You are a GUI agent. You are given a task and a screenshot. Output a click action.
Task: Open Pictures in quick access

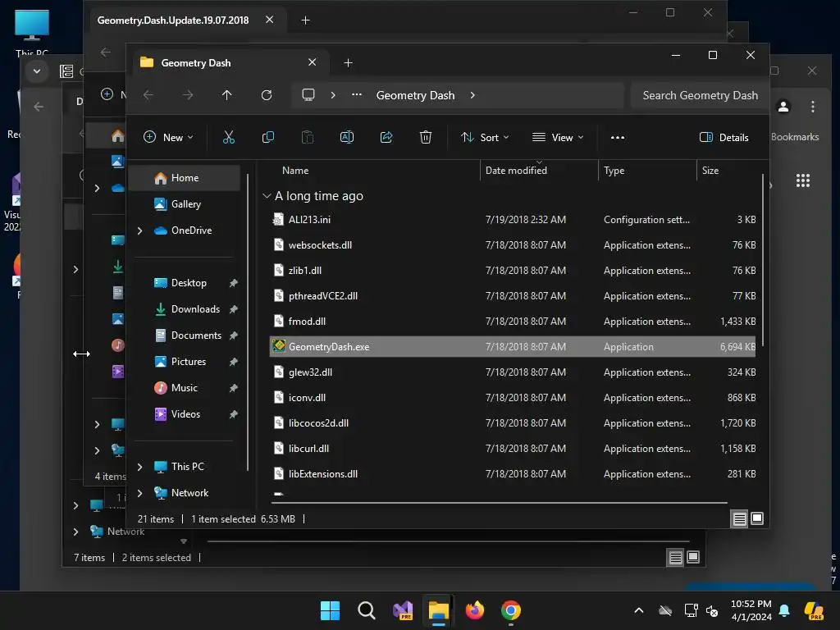(185, 362)
